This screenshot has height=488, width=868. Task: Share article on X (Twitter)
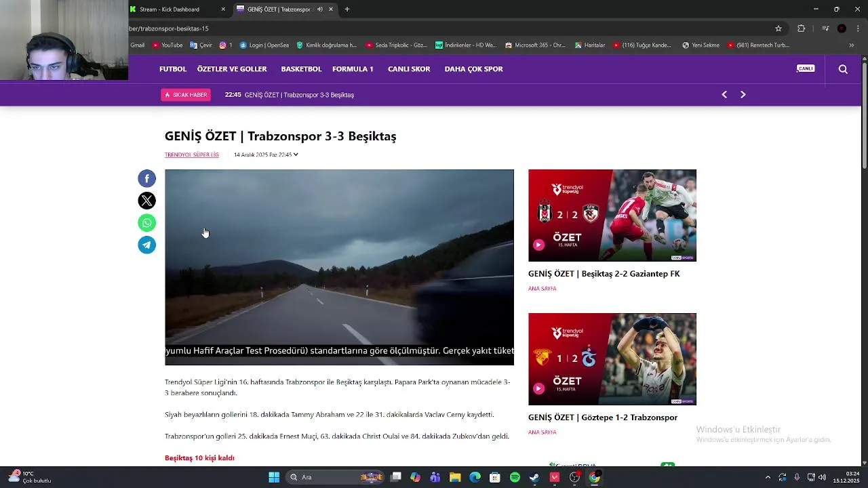(146, 201)
